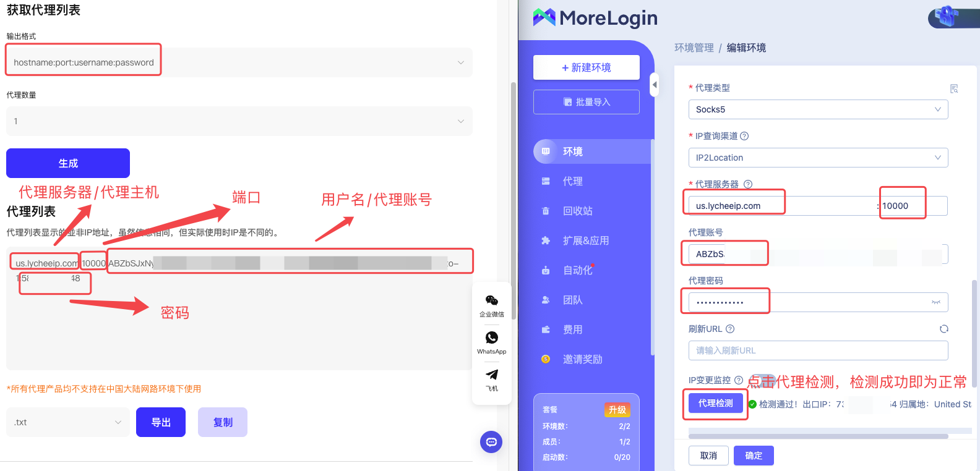Open 邀请奖励 in the sidebar
Viewport: 980px width, 471px height.
pos(591,359)
